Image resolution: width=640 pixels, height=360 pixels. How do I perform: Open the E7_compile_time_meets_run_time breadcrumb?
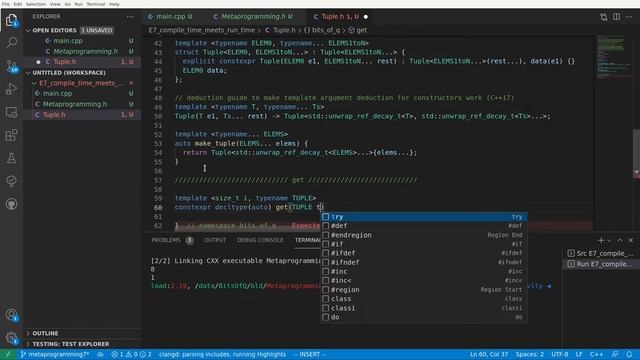point(202,30)
